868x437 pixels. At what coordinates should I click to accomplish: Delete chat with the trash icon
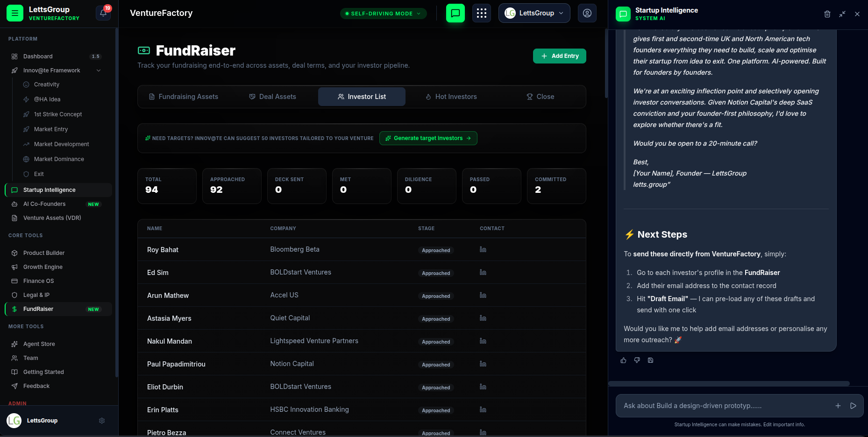(x=827, y=14)
